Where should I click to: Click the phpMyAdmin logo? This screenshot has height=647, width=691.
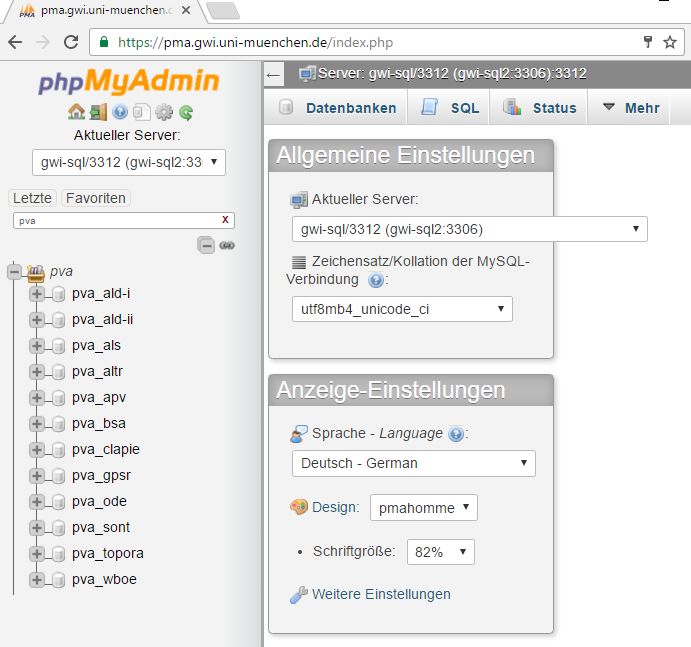pyautogui.click(x=129, y=82)
